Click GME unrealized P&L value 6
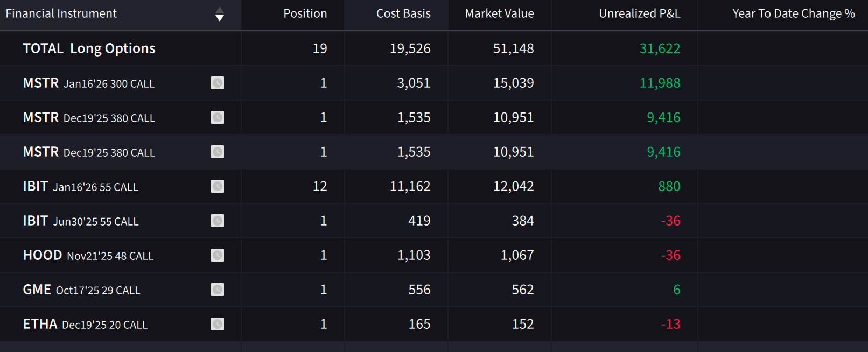The width and height of the screenshot is (868, 352). [x=677, y=290]
